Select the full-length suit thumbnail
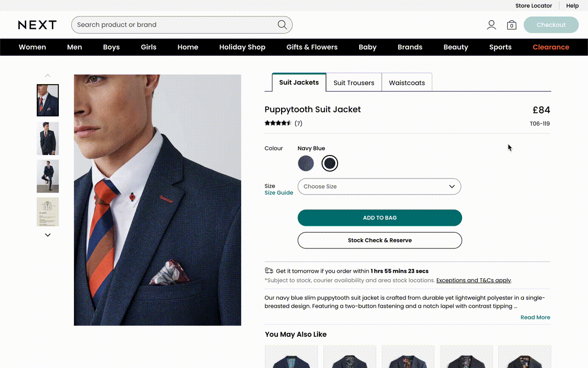Image resolution: width=588 pixels, height=368 pixels. point(47,176)
